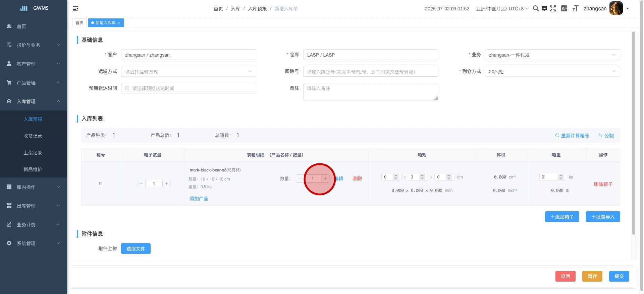The height and width of the screenshot is (294, 644).
Task: Select 收货记录 in the sidebar
Action: [33, 136]
